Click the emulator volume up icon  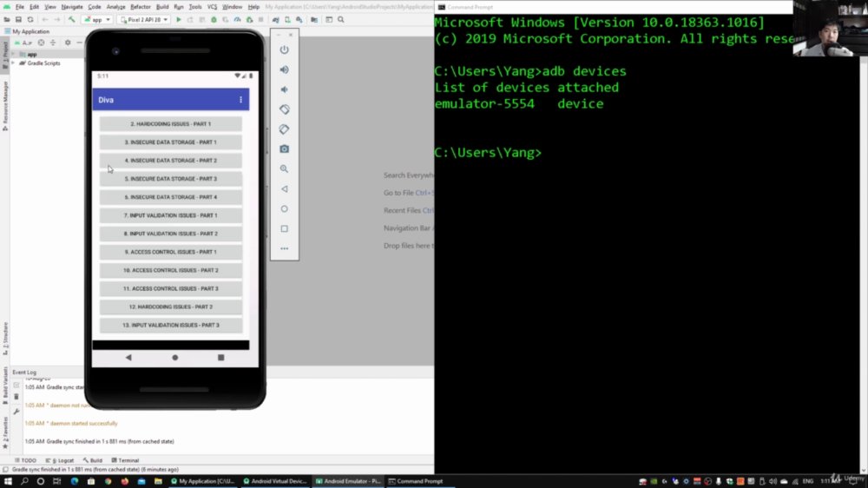(x=284, y=69)
